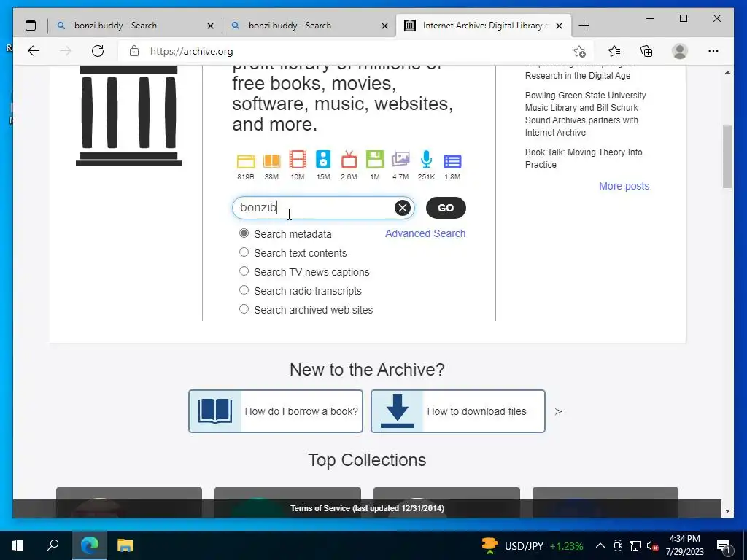Show next help card with the arrow
This screenshot has height=560, width=747.
(x=558, y=411)
